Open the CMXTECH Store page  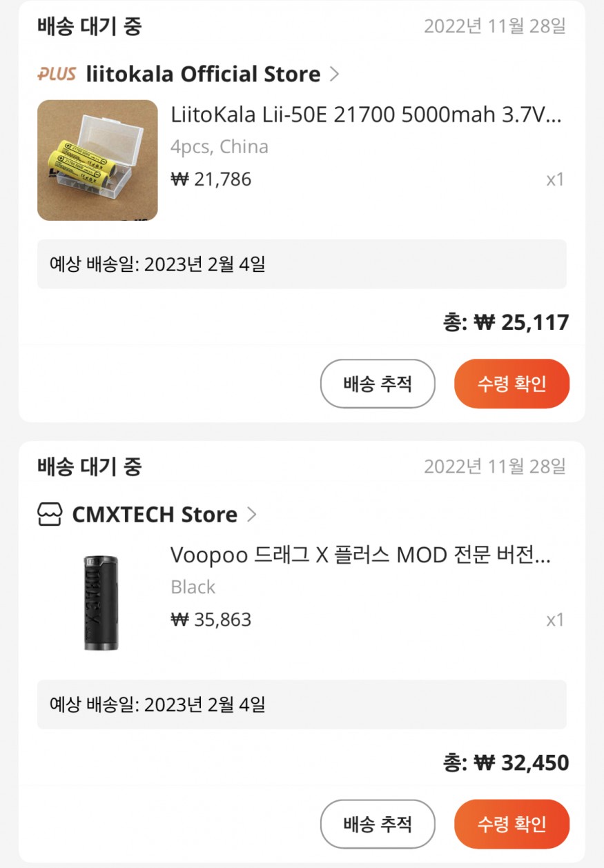coord(155,515)
